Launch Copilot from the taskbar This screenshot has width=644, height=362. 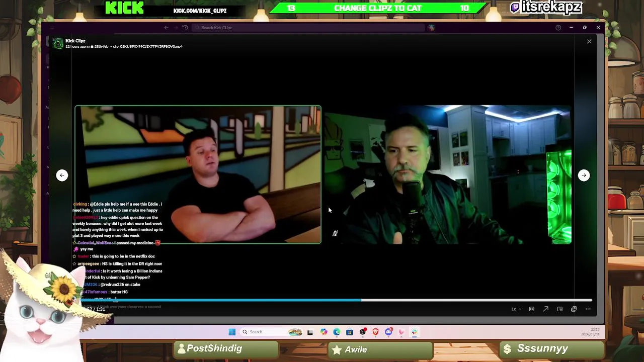point(324,332)
